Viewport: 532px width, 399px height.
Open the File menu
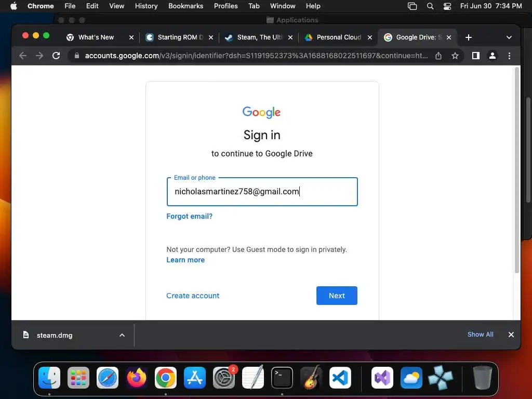pos(70,6)
